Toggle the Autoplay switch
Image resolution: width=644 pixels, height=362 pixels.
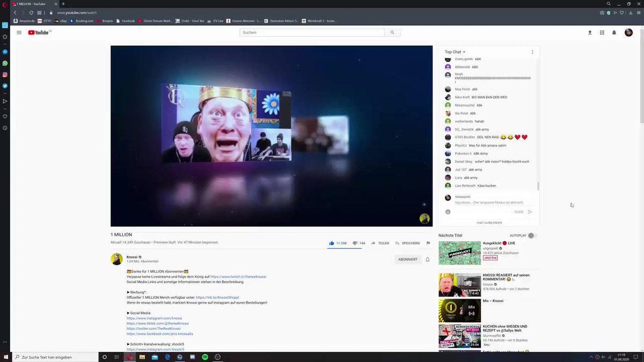532,235
